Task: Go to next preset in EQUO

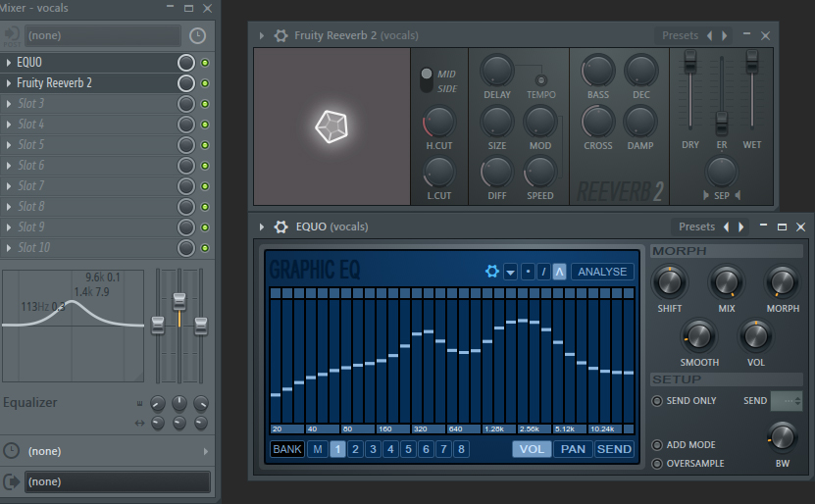Action: pos(741,227)
